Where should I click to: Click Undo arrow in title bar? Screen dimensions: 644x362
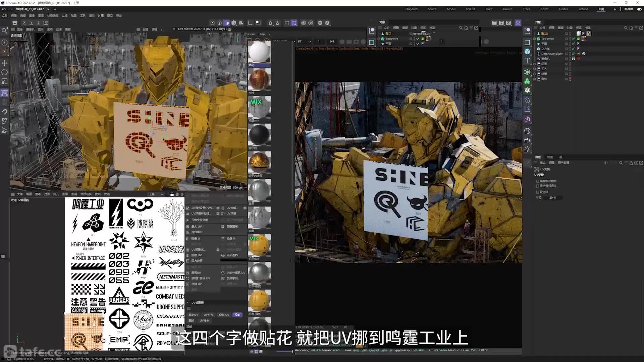coord(4,9)
